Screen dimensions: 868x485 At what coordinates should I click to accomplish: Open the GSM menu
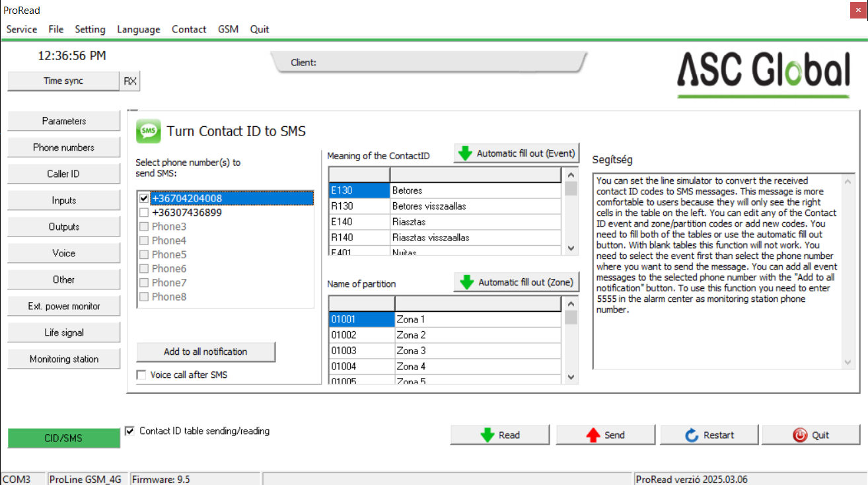[228, 29]
